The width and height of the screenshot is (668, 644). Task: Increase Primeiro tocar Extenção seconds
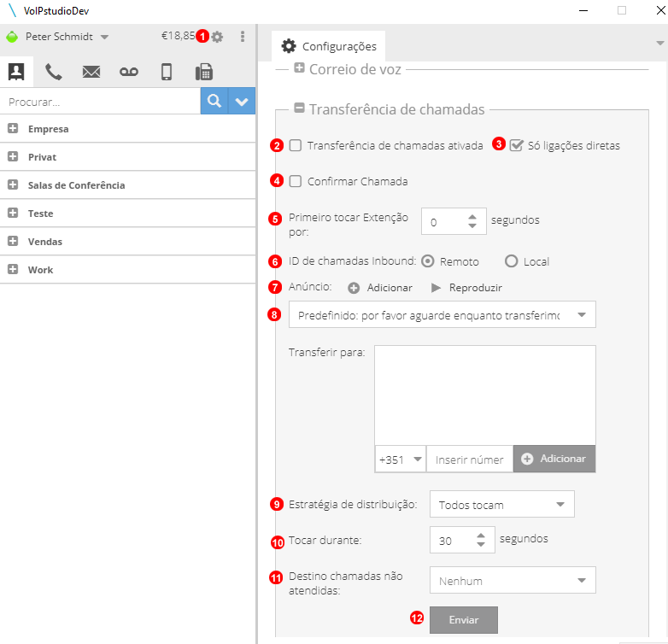pos(472,217)
